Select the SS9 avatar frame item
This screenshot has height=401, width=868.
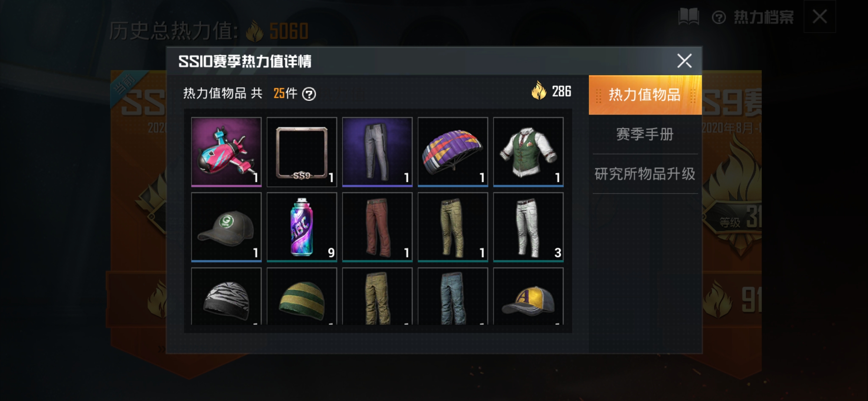pyautogui.click(x=302, y=152)
